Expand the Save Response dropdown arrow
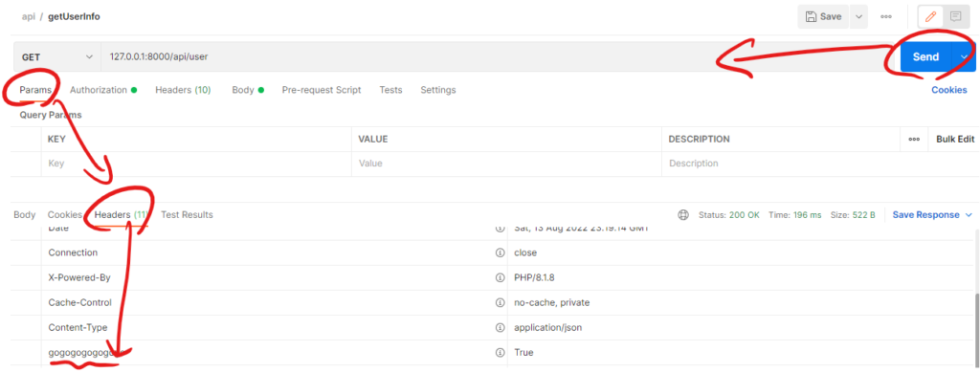 click(969, 215)
